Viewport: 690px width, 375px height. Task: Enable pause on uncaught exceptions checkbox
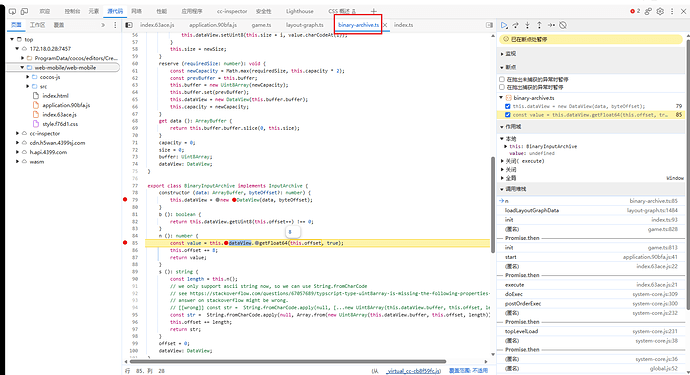502,80
